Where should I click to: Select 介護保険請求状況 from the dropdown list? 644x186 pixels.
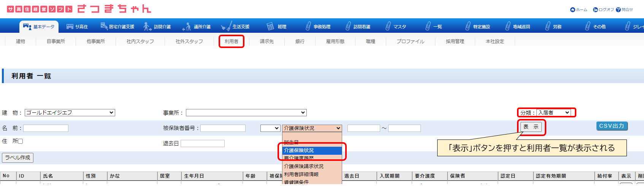click(304, 167)
